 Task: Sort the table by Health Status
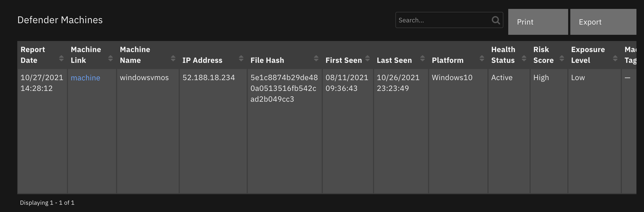(x=524, y=58)
